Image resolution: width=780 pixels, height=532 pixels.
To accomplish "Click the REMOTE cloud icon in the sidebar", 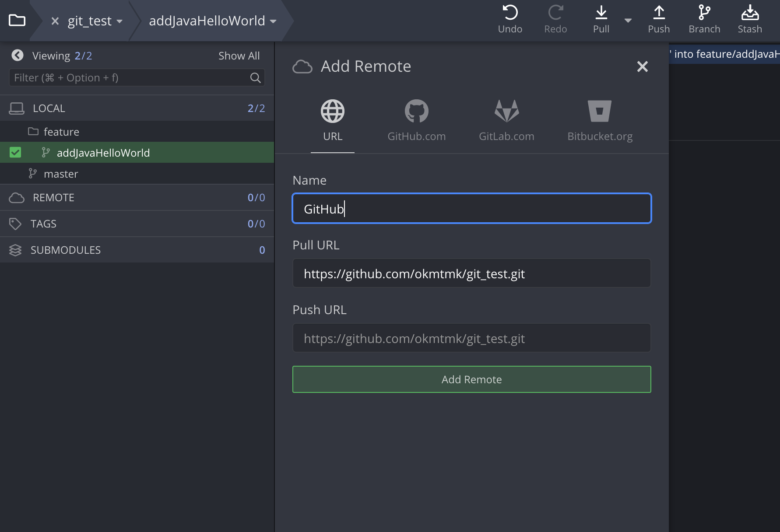I will [x=16, y=197].
